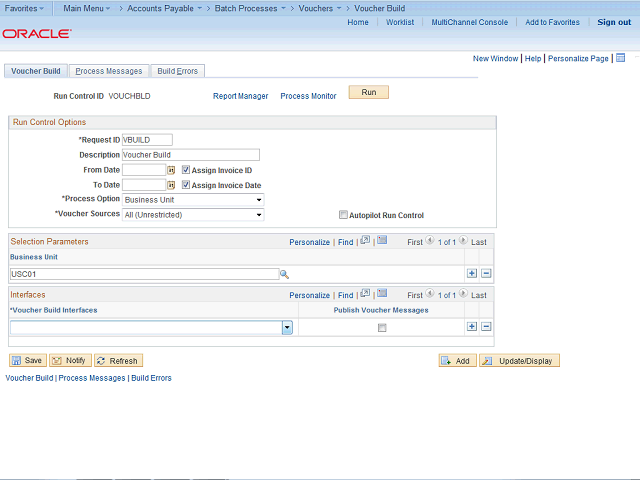
Task: Switch to Build Errors tab
Action: point(178,71)
